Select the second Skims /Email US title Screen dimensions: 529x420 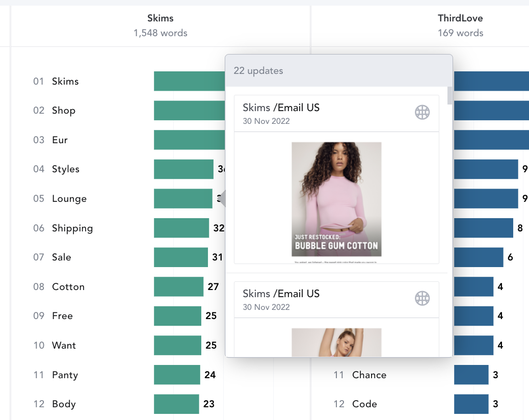[281, 294]
